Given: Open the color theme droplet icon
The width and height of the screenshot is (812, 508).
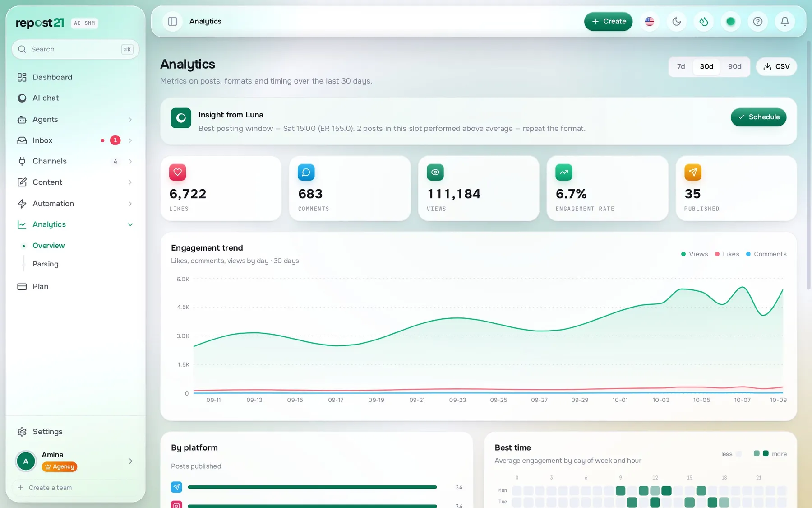Looking at the screenshot, I should tap(704, 21).
